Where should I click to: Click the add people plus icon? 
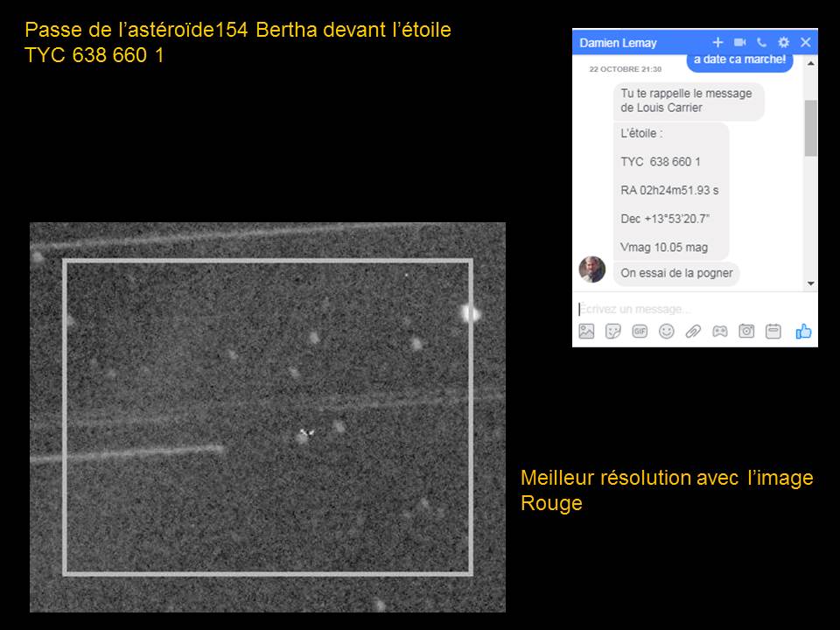point(717,42)
